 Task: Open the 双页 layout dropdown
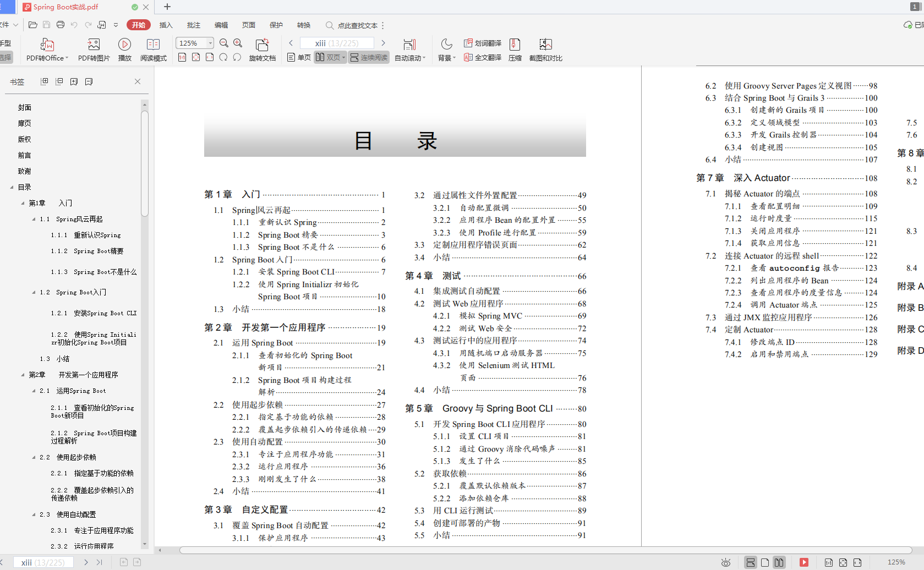point(343,57)
